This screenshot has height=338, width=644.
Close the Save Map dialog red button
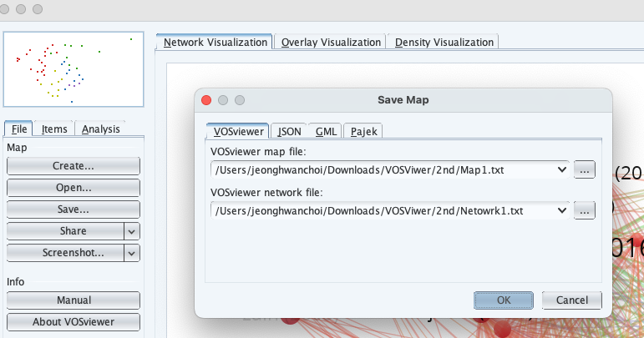pyautogui.click(x=206, y=100)
